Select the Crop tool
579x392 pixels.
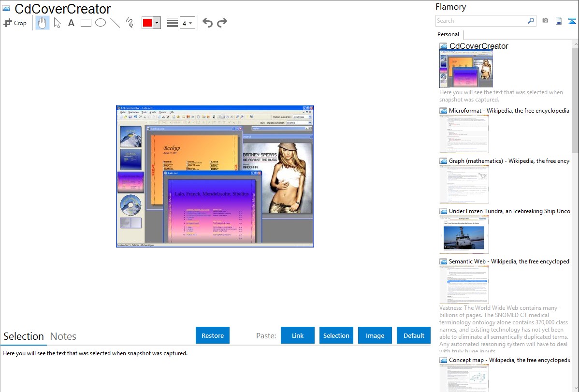pyautogui.click(x=15, y=23)
